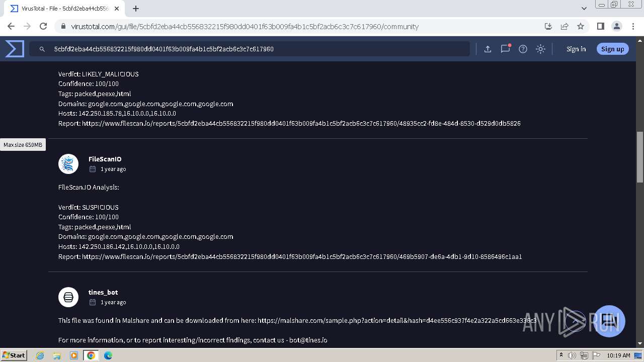Image resolution: width=644 pixels, height=362 pixels.
Task: Click the scrollbar down arrow
Action: (x=639, y=343)
